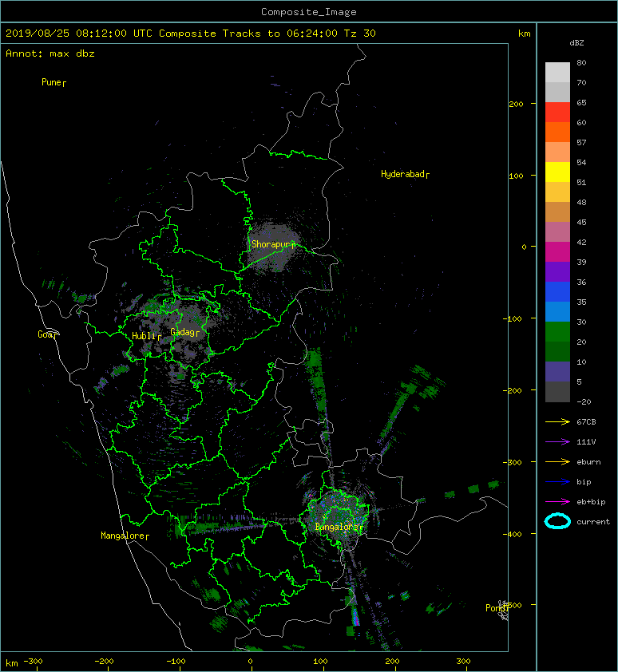The width and height of the screenshot is (618, 672).
Task: Click the Goa city label
Action: [47, 334]
